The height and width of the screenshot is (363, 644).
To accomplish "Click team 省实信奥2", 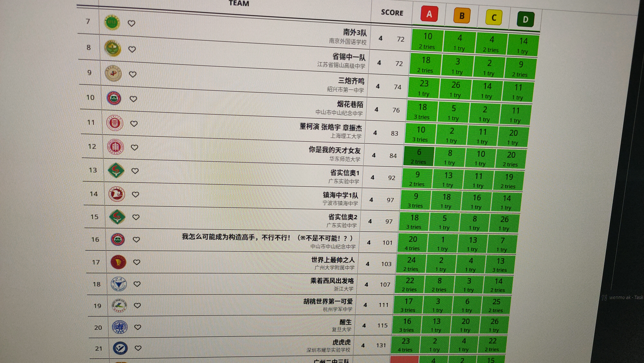I will 342,217.
